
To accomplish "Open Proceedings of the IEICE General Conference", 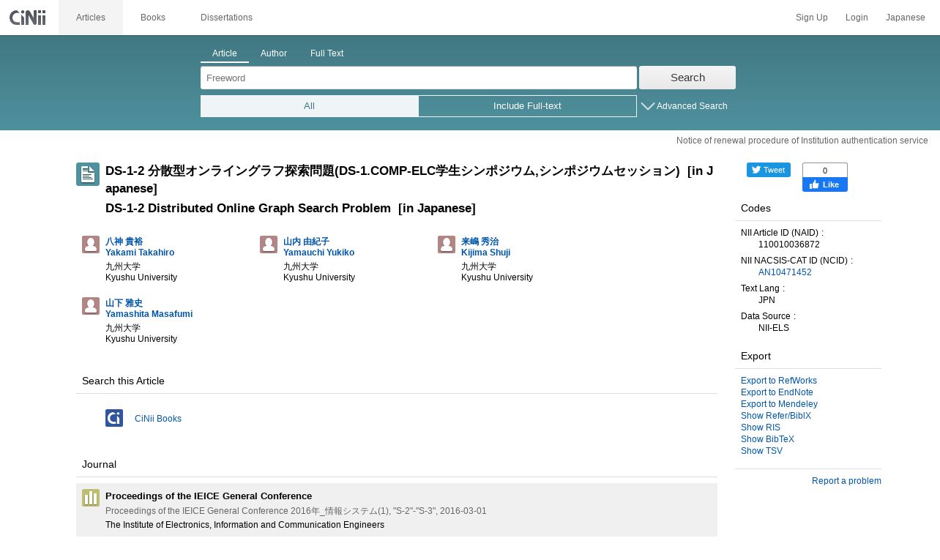I will pyautogui.click(x=209, y=496).
